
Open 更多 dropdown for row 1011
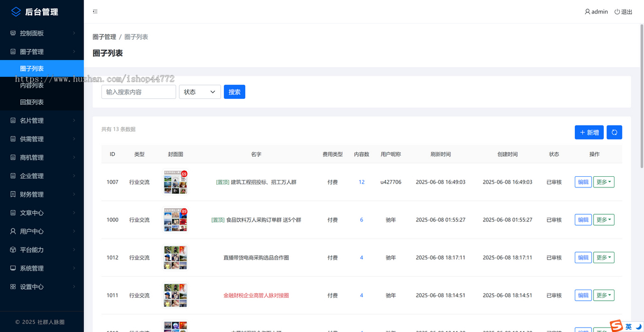point(604,295)
